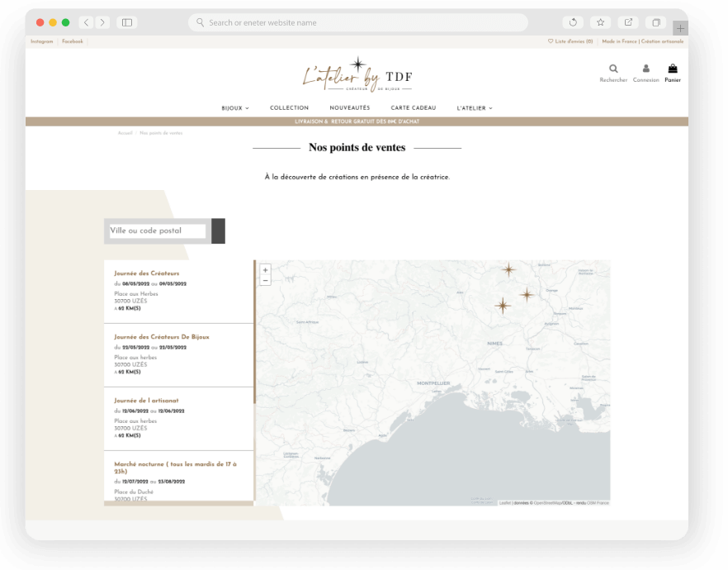Open the CARTE CADEAU menu item

[413, 108]
